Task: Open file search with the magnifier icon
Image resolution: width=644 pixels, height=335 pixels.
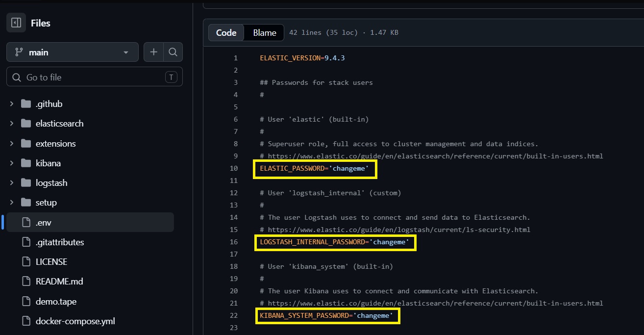Action: point(173,52)
